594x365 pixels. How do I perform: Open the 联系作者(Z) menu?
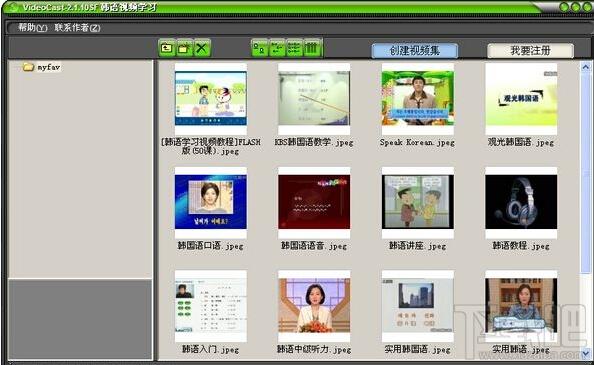point(77,28)
